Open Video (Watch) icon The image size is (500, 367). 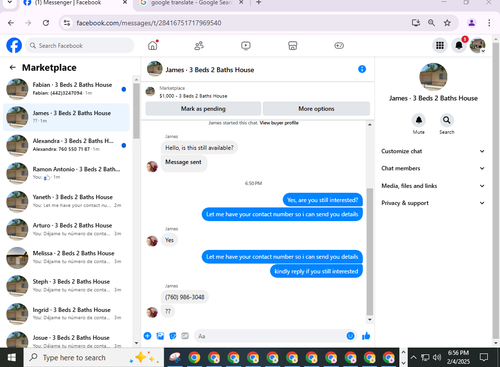click(x=246, y=45)
